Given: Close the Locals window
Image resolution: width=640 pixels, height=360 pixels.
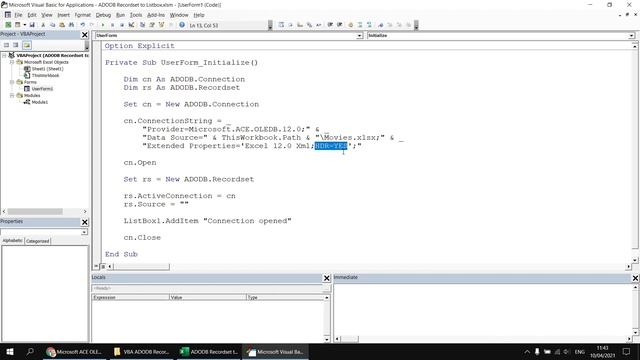Looking at the screenshot, I should pyautogui.click(x=327, y=278).
